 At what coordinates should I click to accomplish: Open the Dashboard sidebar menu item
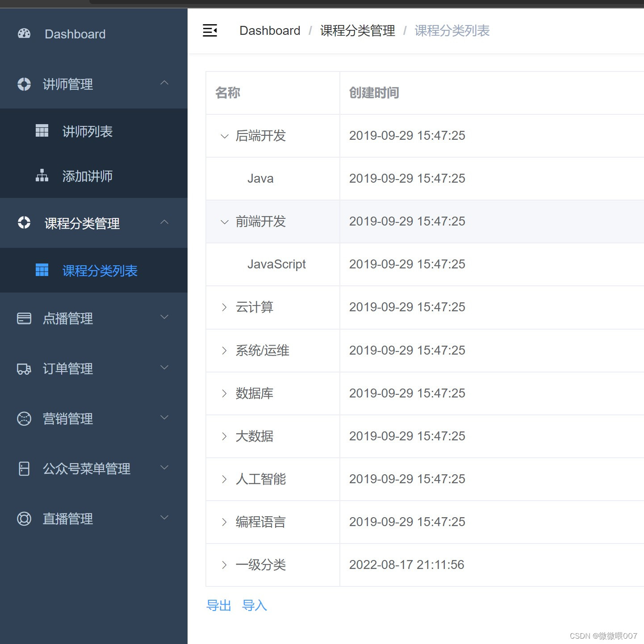[x=94, y=34]
